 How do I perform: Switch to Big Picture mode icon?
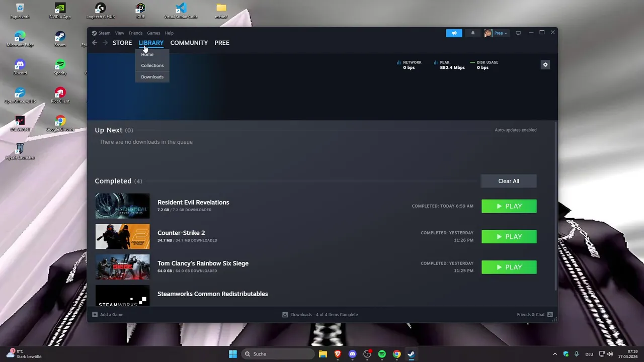[518, 33]
